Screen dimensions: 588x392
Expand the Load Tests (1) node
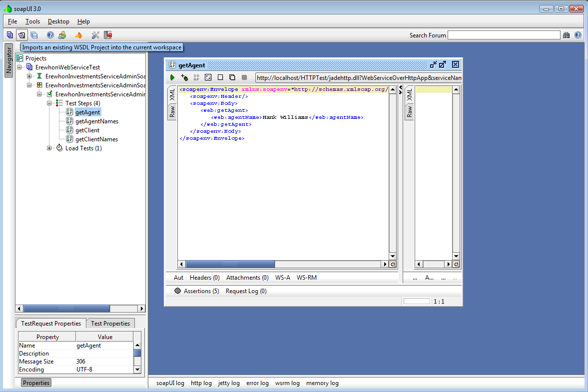pos(49,148)
